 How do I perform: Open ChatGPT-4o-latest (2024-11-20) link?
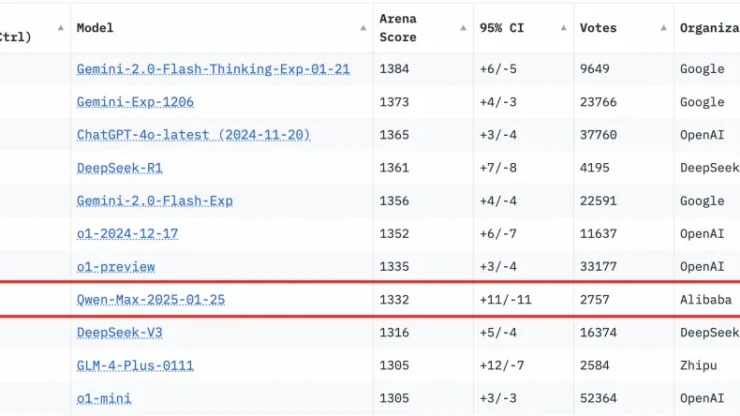tap(193, 135)
